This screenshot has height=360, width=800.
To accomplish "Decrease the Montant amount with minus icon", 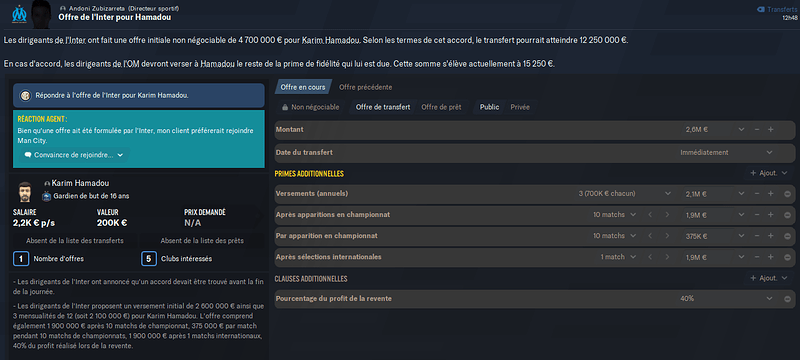I will click(757, 130).
